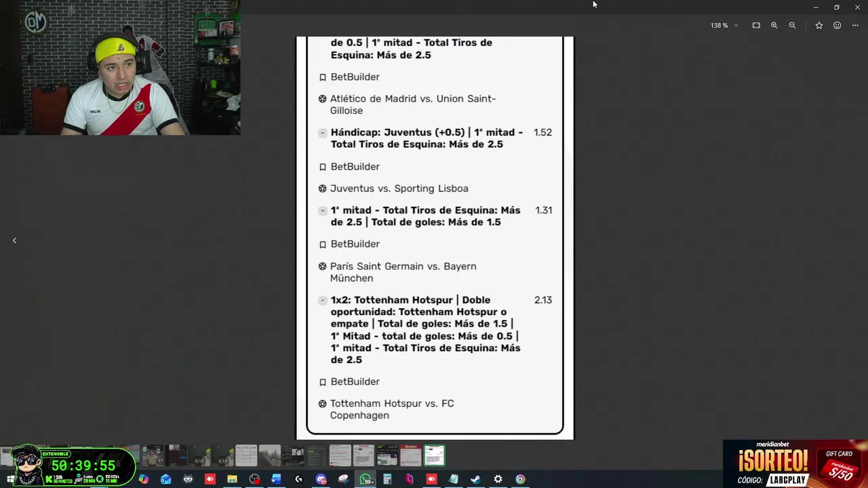Click the odds value 1.31

point(543,210)
